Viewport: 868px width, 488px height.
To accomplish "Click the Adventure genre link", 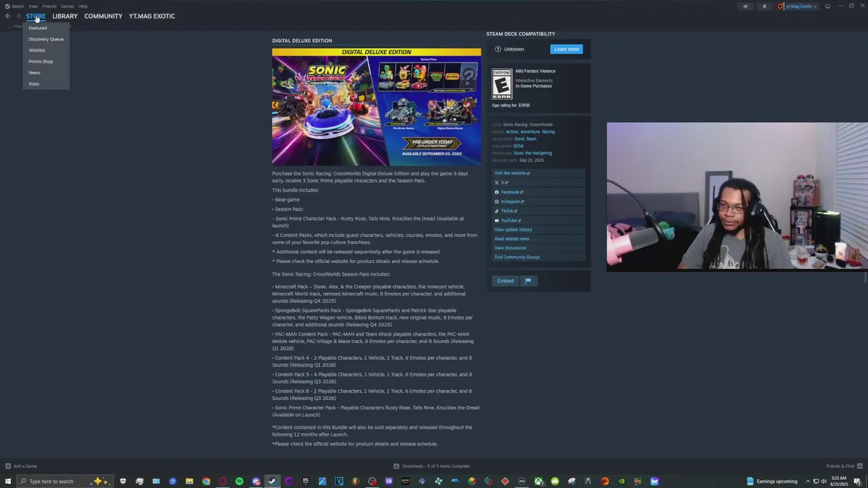I will [x=530, y=131].
